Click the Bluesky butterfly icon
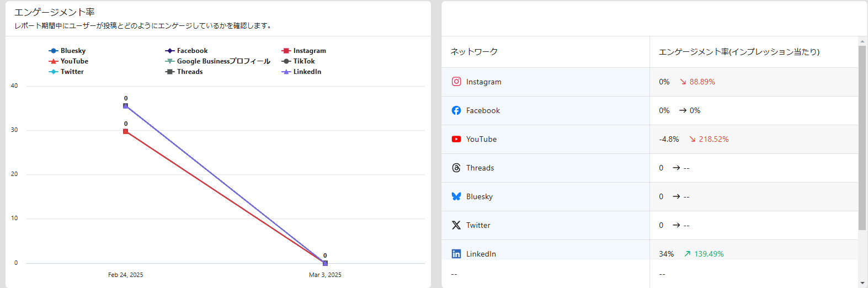This screenshot has height=288, width=868. [x=456, y=196]
